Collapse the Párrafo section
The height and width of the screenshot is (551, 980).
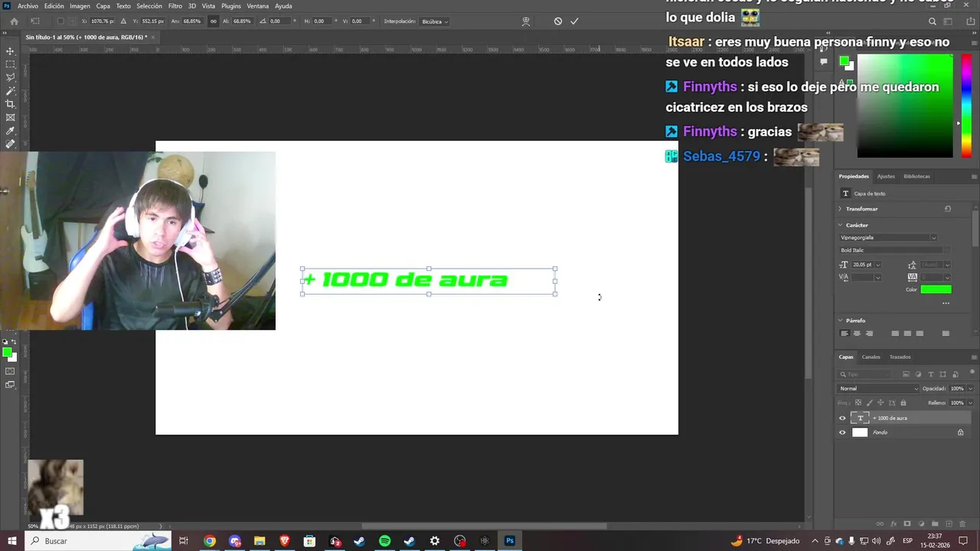840,321
